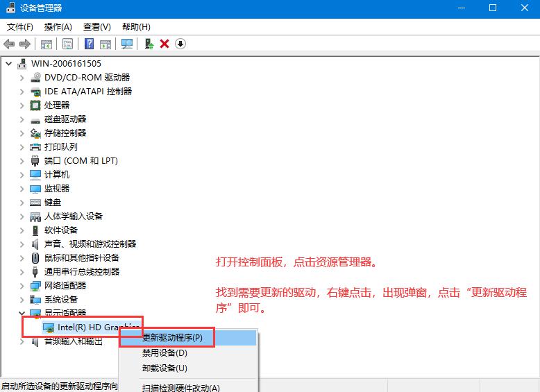Click the show/hide console tree toolbar icon
Viewport: 540px width, 392px height.
coord(46,44)
